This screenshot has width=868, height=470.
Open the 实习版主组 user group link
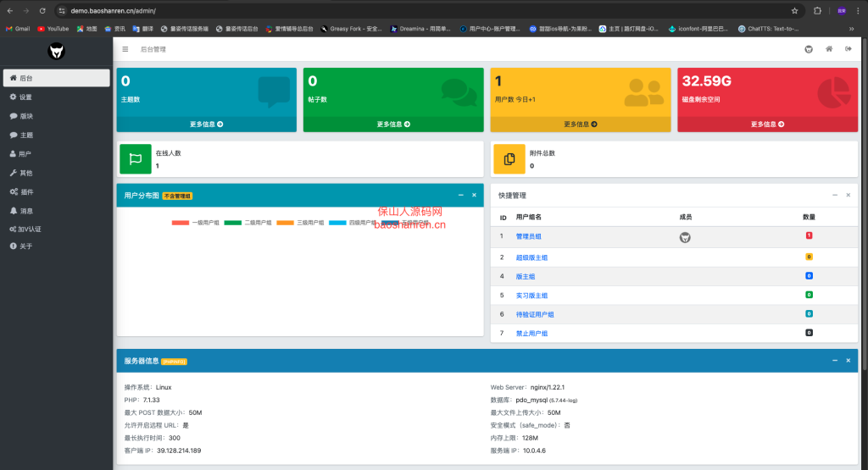[x=531, y=296]
